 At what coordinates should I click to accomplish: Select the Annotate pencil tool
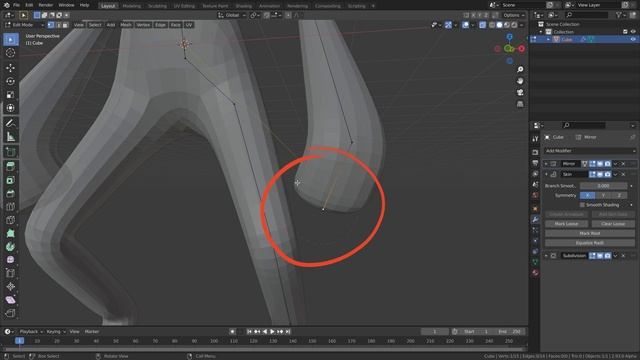click(11, 123)
